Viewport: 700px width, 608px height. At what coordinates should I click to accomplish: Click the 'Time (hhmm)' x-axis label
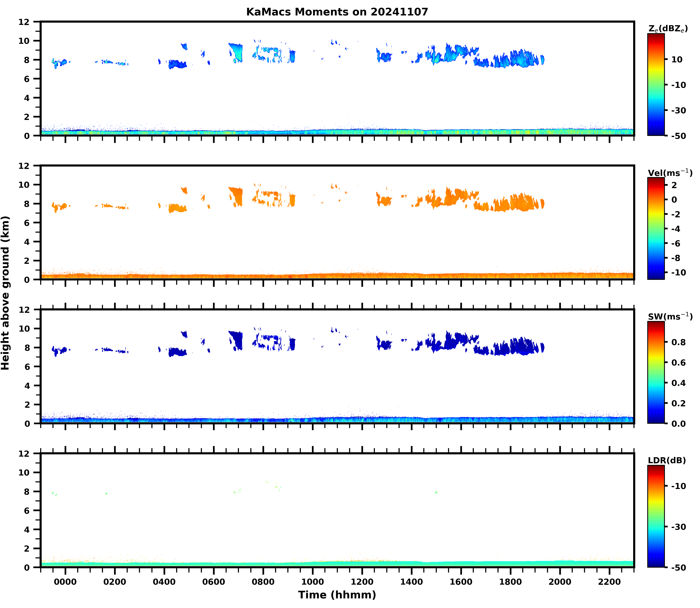[337, 595]
